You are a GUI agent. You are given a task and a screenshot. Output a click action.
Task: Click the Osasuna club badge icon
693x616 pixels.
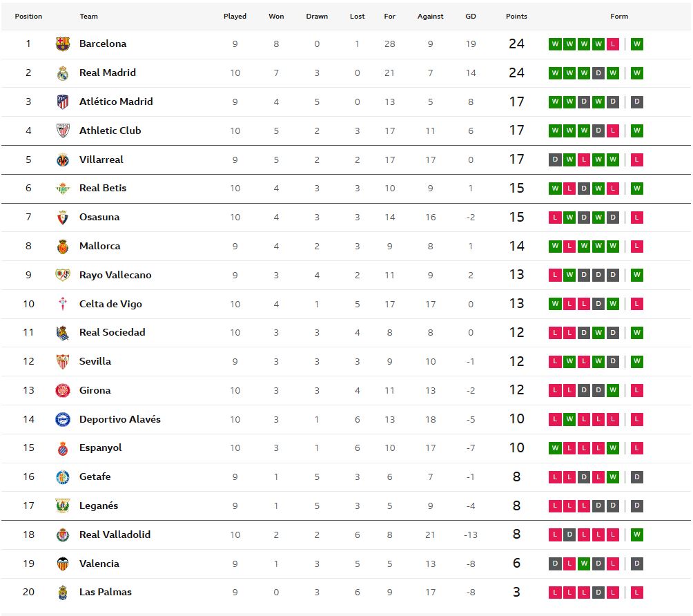(63, 218)
